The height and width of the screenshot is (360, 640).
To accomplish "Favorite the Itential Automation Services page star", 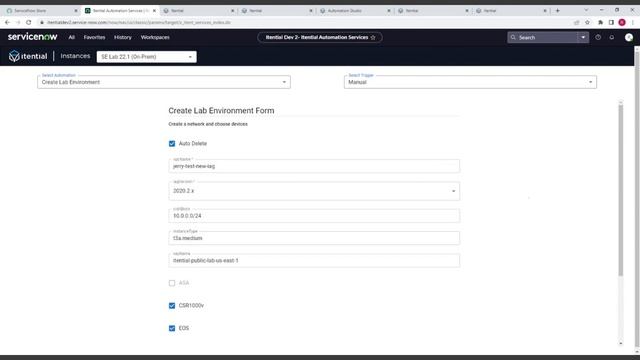I will tap(373, 38).
